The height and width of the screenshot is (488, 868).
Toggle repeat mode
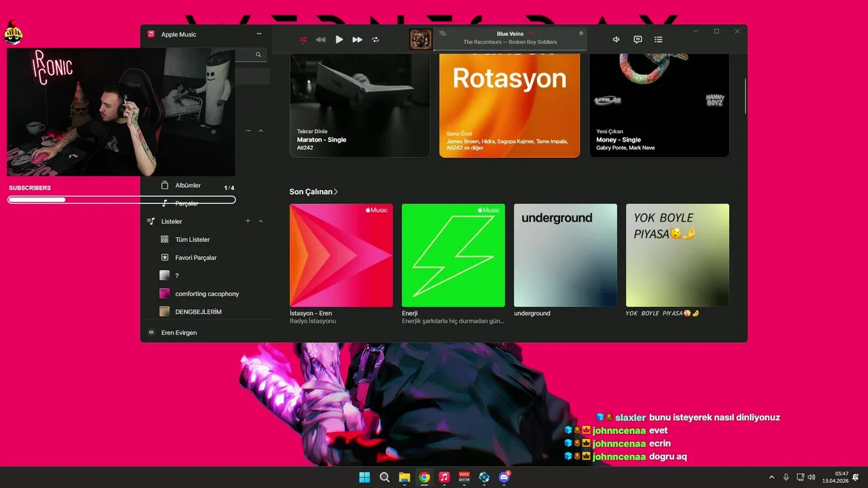[376, 40]
